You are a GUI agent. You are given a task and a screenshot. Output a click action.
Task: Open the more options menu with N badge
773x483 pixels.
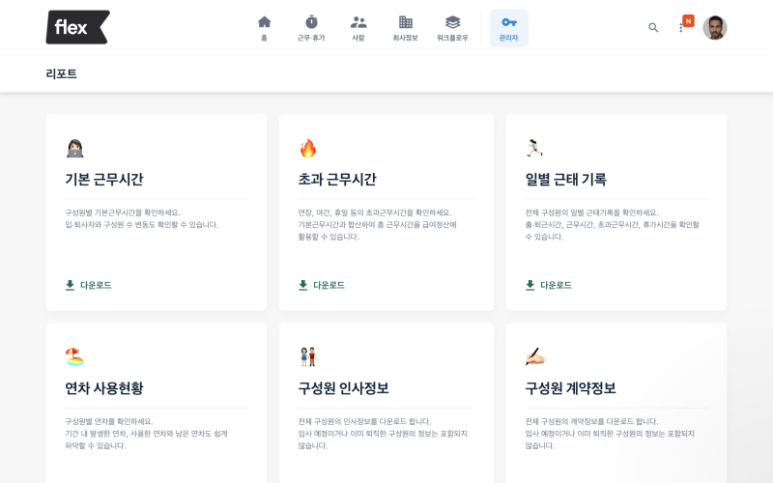[x=683, y=26]
